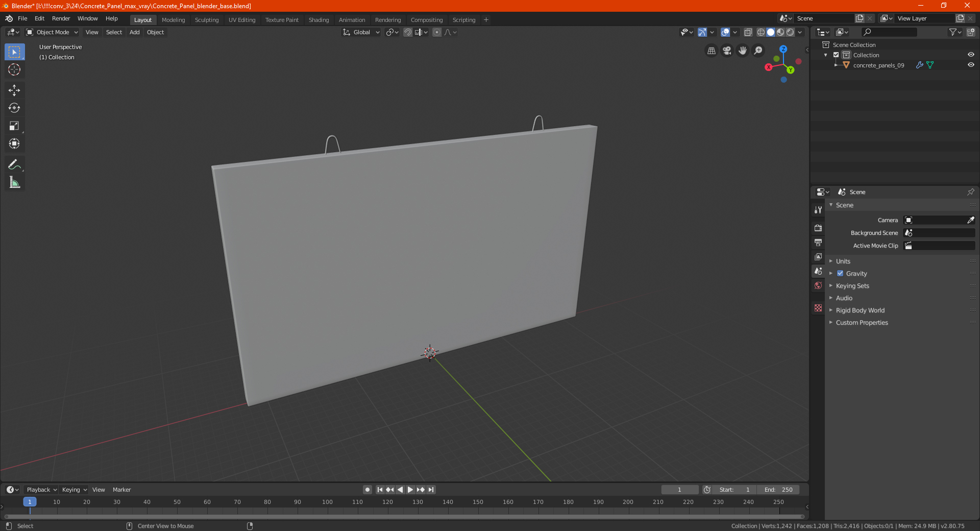Open the World properties tab
This screenshot has height=531, width=980.
pyautogui.click(x=818, y=285)
